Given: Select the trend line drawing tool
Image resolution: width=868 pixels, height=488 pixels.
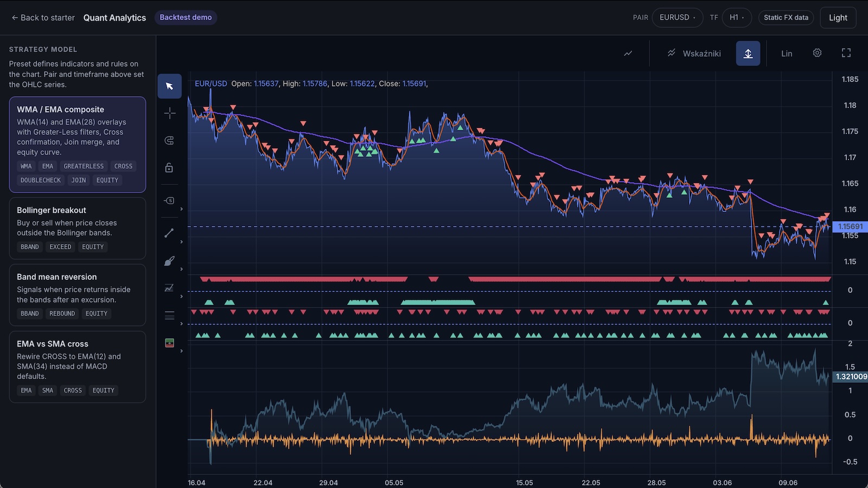Looking at the screenshot, I should (169, 233).
